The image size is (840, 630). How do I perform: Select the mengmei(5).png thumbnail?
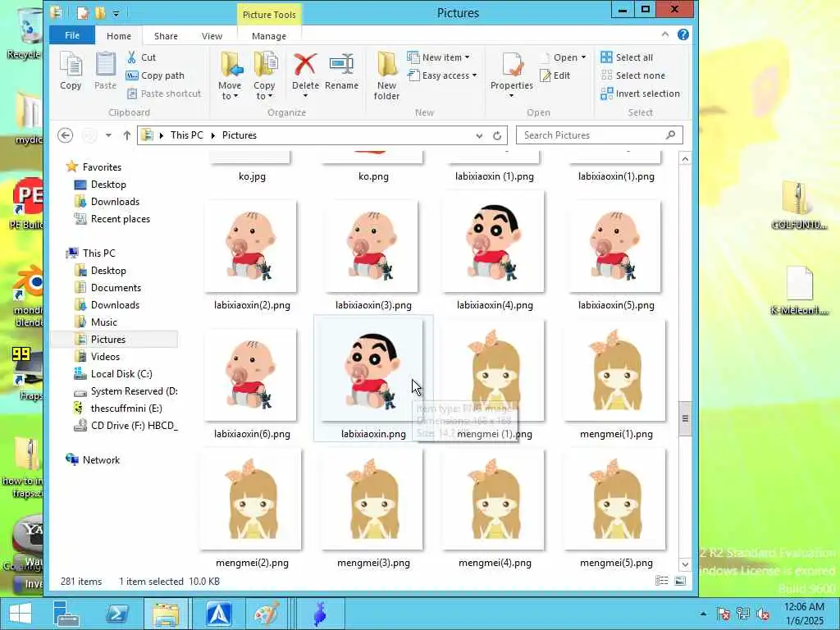pyautogui.click(x=615, y=500)
